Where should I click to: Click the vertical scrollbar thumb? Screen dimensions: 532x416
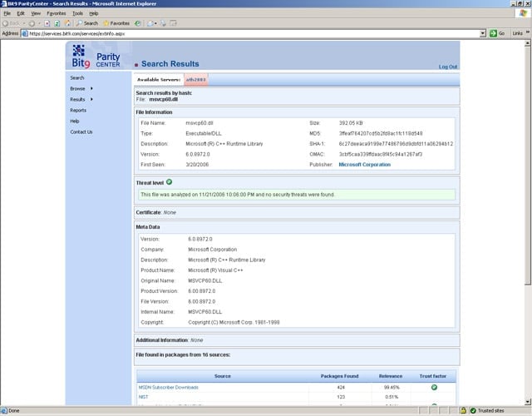(x=528, y=166)
